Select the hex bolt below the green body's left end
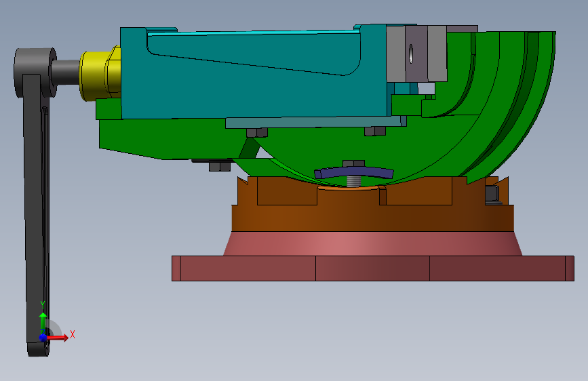 (219, 166)
